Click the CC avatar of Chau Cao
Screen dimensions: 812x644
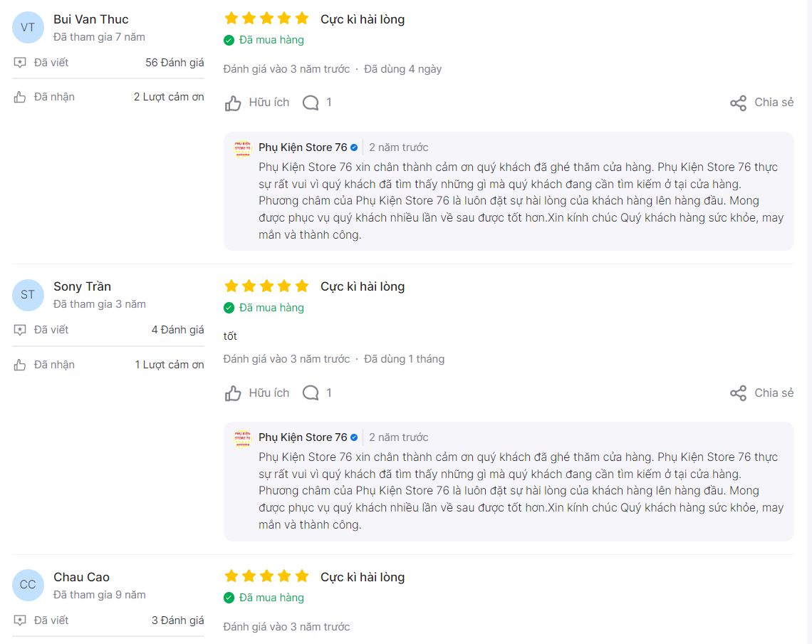point(28,585)
